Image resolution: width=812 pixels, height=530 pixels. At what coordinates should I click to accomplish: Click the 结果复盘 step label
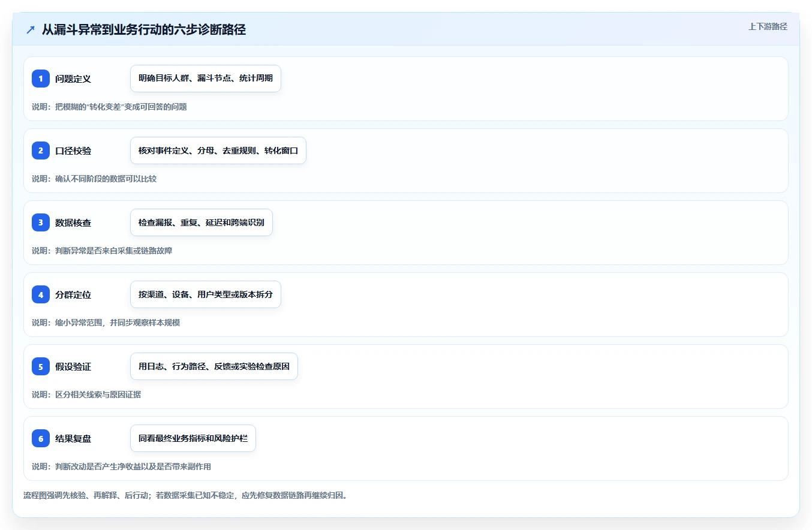coord(73,438)
